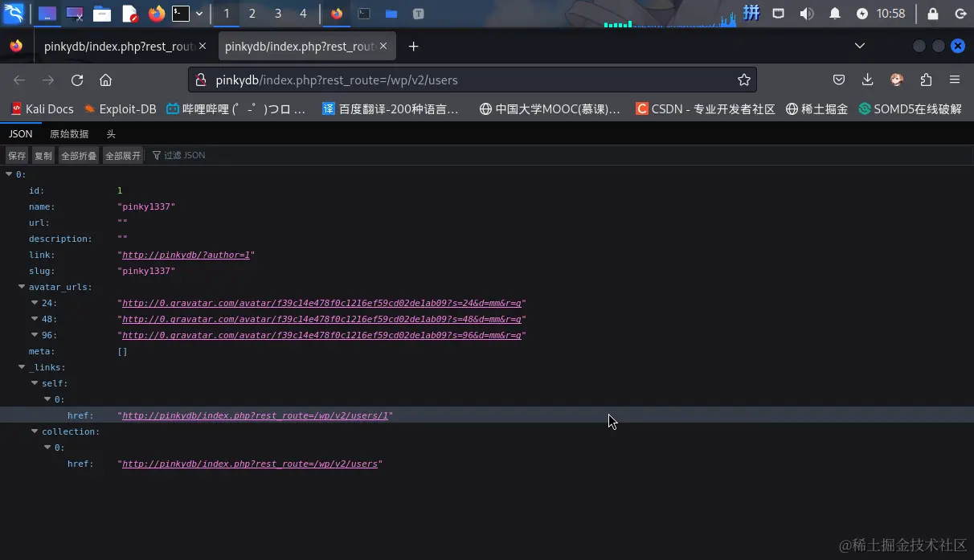Viewport: 974px width, 560px height.
Task: Close the active second pinkydb tab
Action: pos(383,47)
